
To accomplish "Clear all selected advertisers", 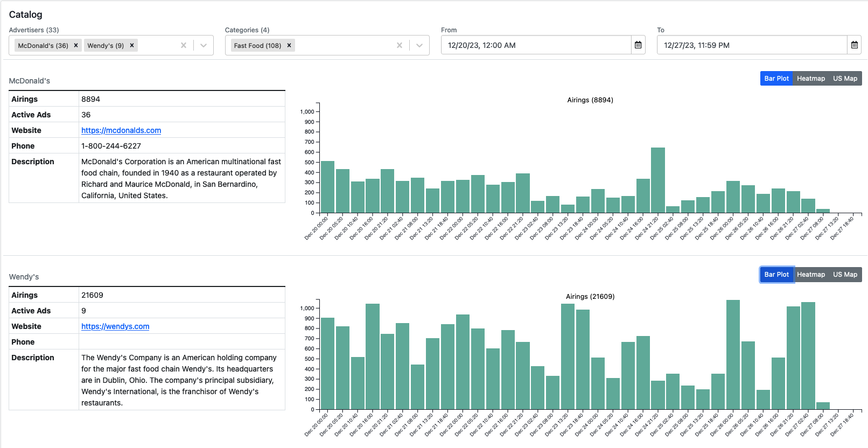I will (184, 46).
